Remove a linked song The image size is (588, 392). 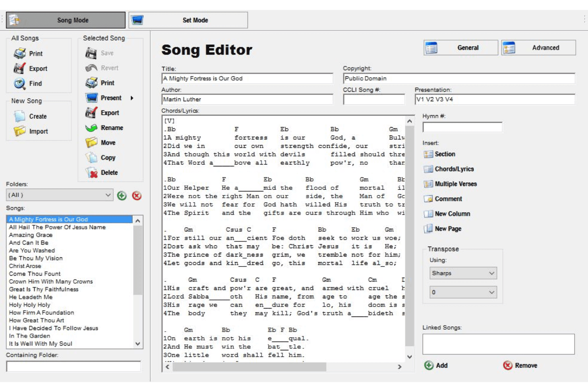click(x=520, y=365)
